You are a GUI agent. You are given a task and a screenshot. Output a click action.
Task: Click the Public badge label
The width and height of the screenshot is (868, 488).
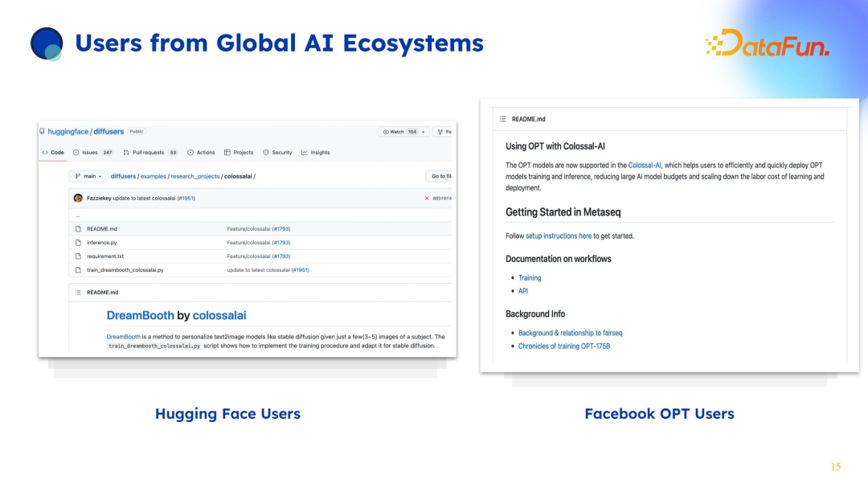point(136,132)
